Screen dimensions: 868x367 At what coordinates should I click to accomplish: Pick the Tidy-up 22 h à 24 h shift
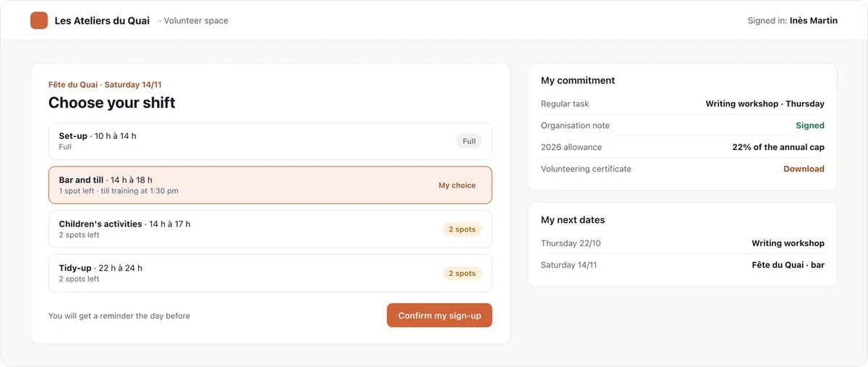[270, 273]
